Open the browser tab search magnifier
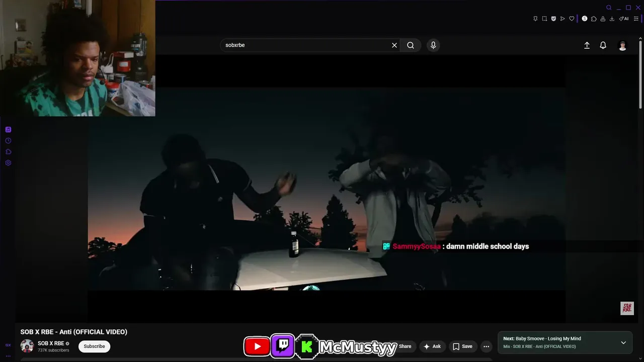This screenshot has height=362, width=644. [x=609, y=8]
